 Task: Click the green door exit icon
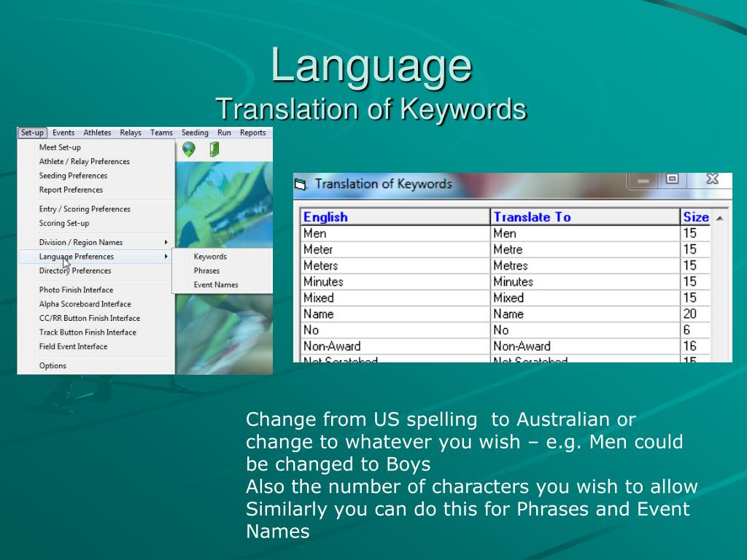[214, 149]
